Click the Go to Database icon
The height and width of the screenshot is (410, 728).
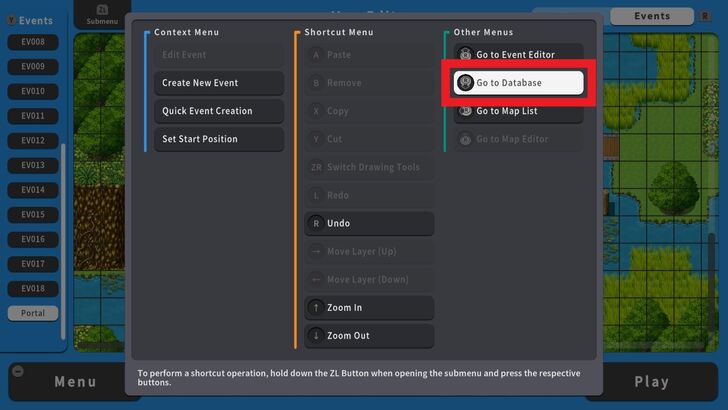coord(465,83)
